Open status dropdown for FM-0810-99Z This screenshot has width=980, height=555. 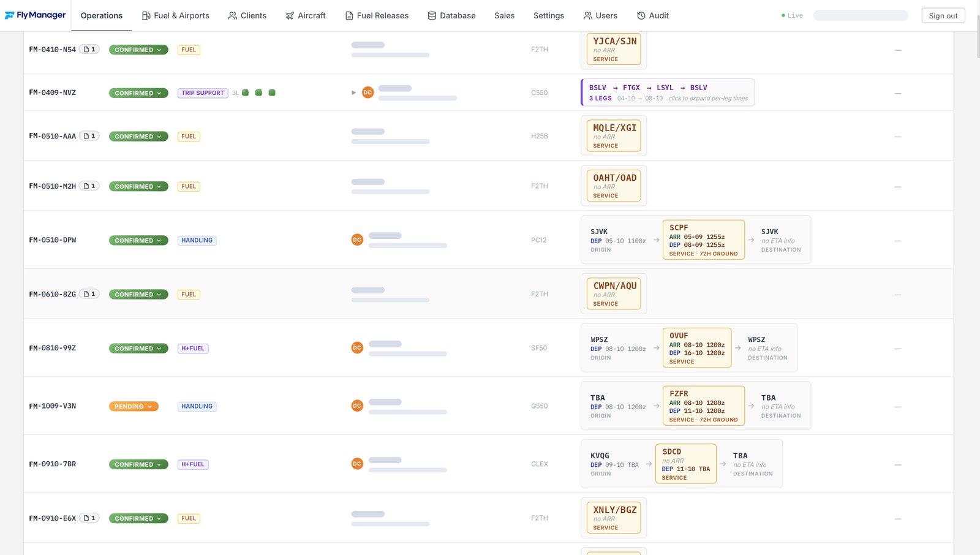tap(138, 349)
